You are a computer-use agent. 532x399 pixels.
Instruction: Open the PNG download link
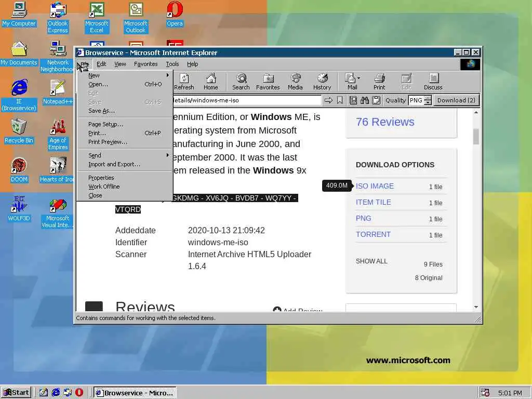pyautogui.click(x=363, y=218)
